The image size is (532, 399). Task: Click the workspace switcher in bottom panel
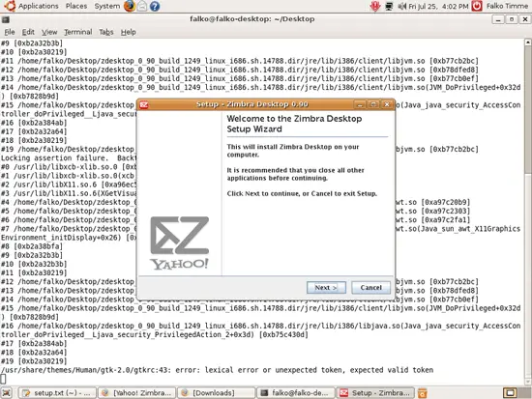tap(517, 393)
